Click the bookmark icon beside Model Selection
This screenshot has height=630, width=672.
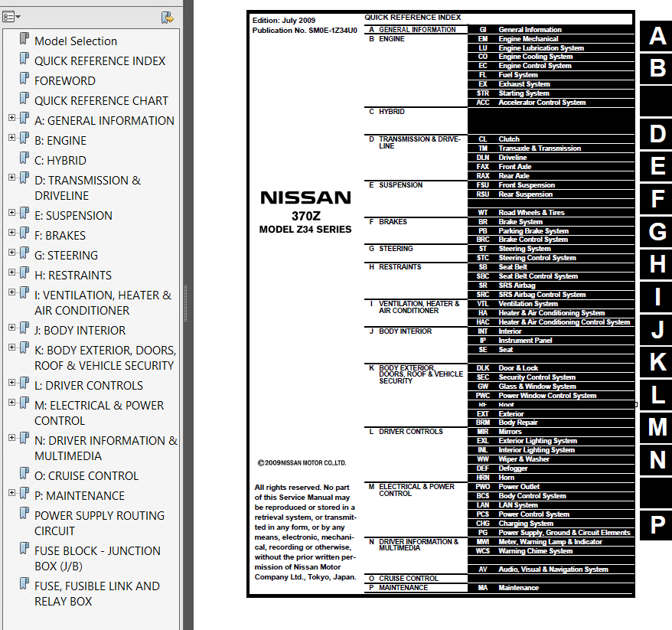(24, 38)
